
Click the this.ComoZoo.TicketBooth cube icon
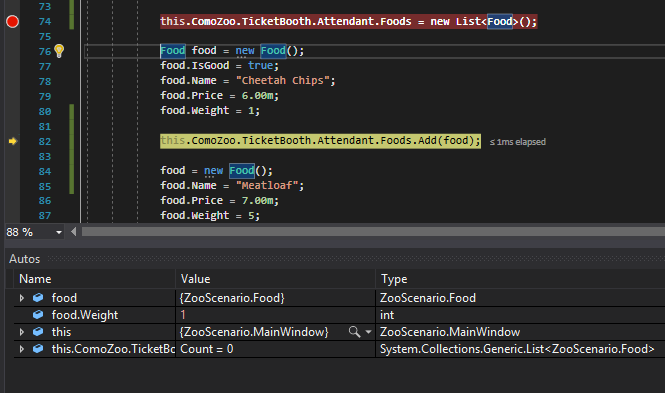pos(38,348)
